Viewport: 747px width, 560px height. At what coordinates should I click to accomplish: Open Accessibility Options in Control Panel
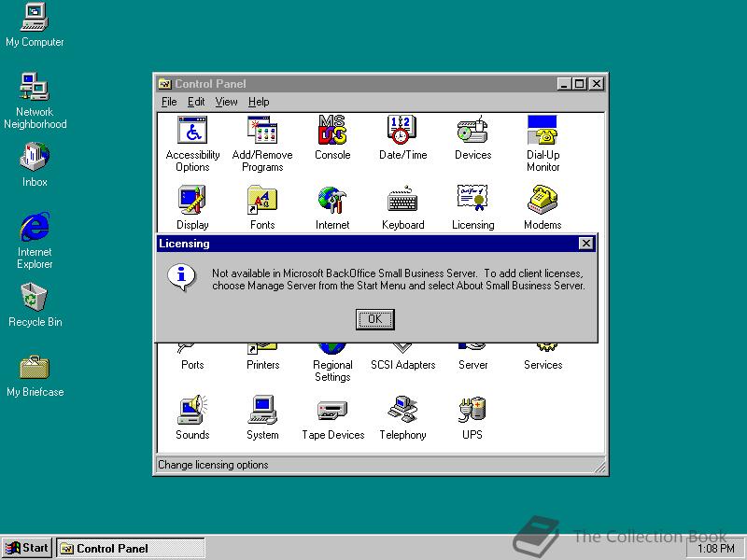pyautogui.click(x=192, y=144)
